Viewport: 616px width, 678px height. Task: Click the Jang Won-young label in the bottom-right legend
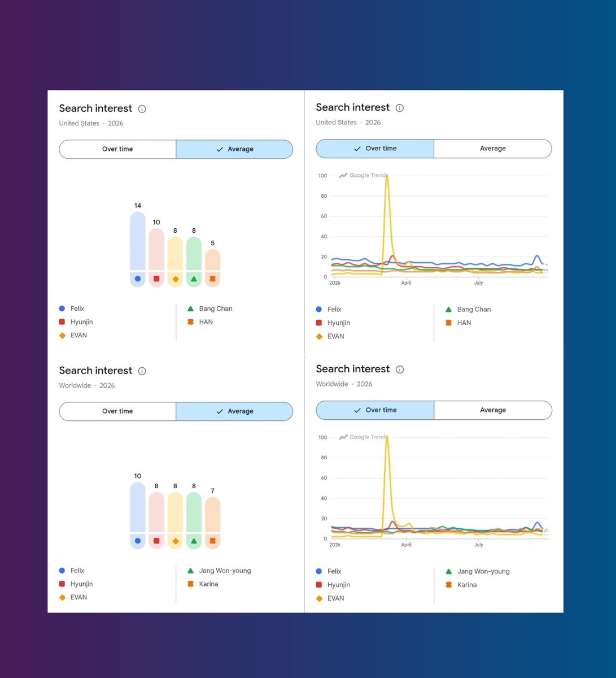(483, 571)
